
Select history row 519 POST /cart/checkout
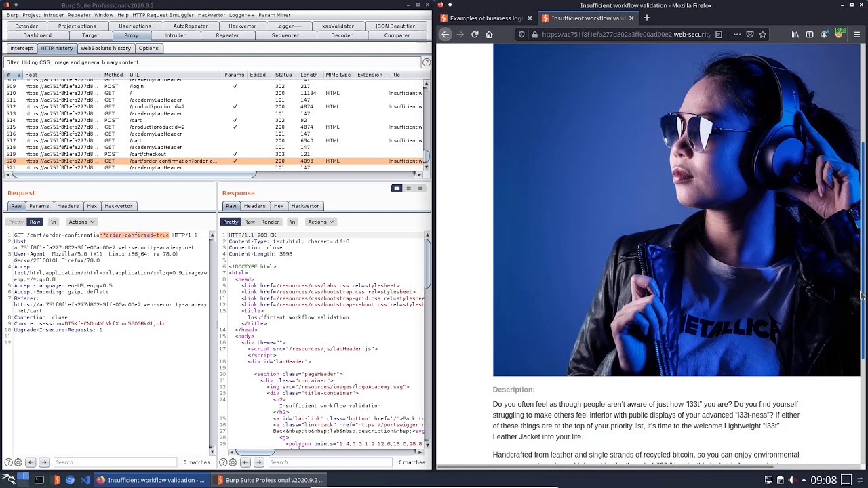[x=214, y=154]
